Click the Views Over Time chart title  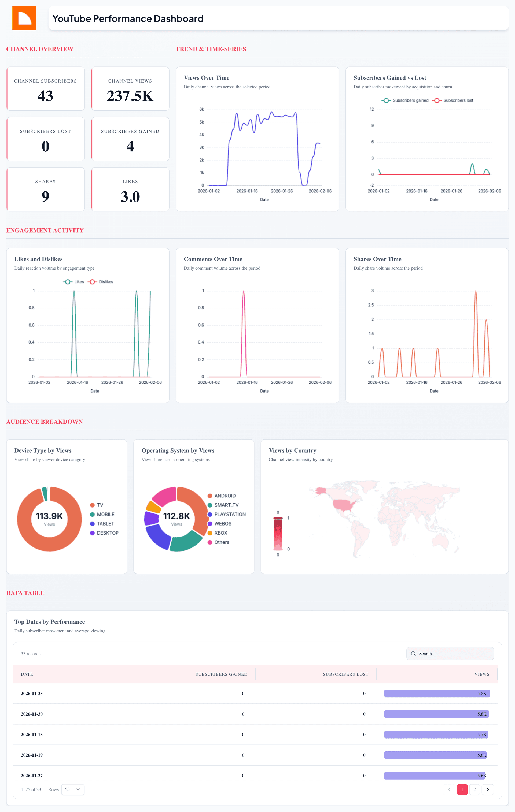(207, 77)
